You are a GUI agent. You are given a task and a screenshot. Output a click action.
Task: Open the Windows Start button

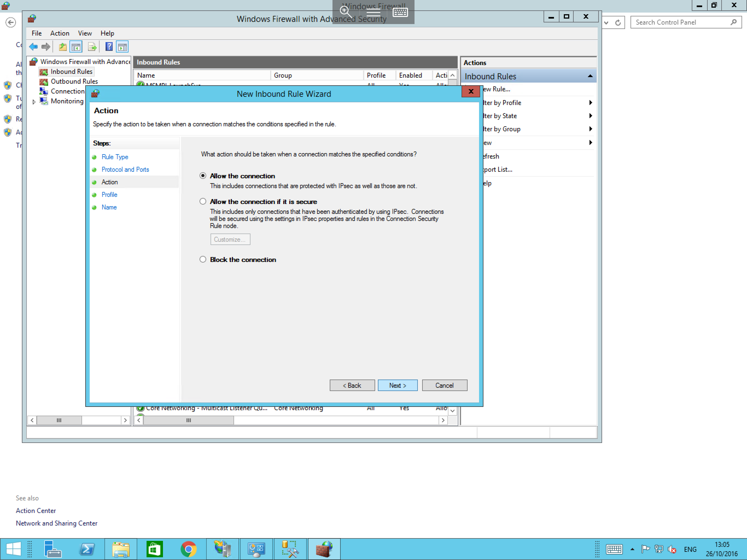point(13,549)
